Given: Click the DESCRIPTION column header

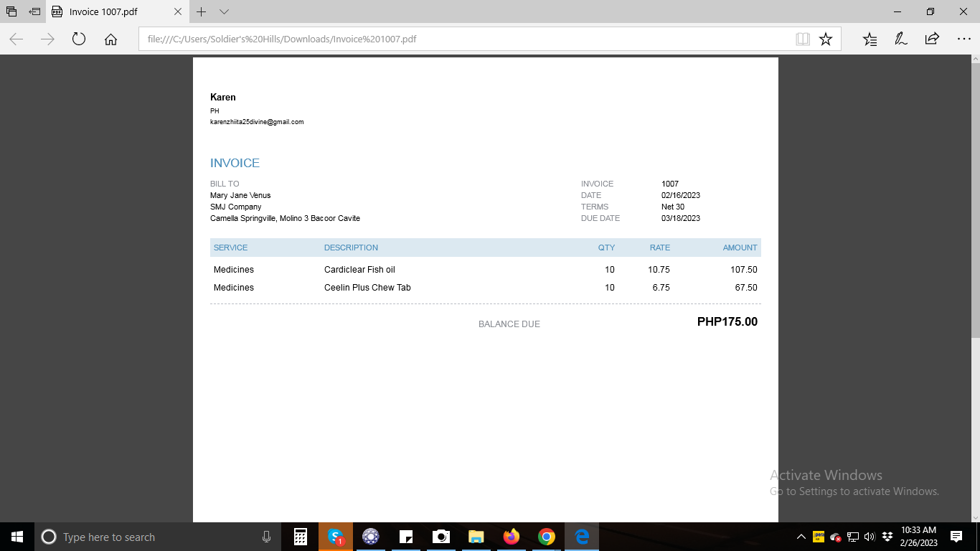Looking at the screenshot, I should point(351,248).
